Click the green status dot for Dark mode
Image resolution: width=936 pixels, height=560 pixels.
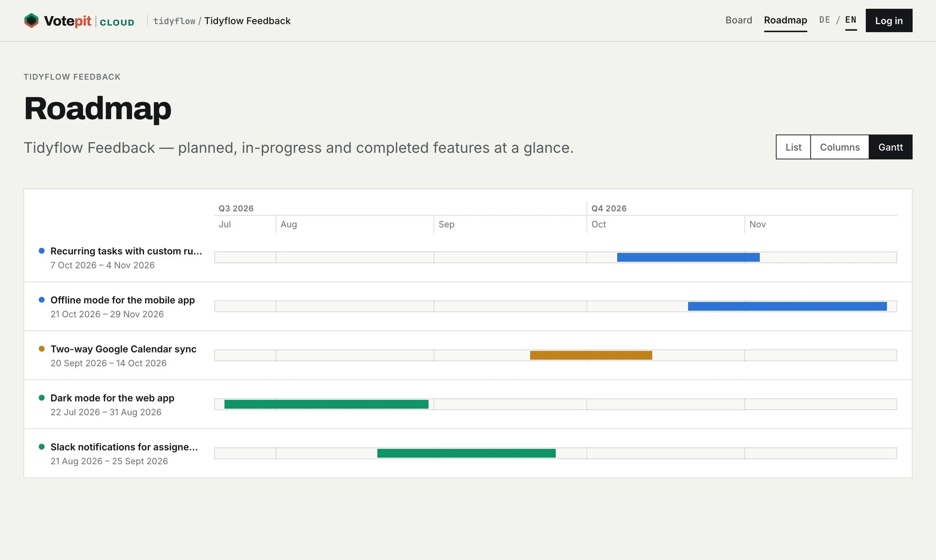pyautogui.click(x=42, y=398)
